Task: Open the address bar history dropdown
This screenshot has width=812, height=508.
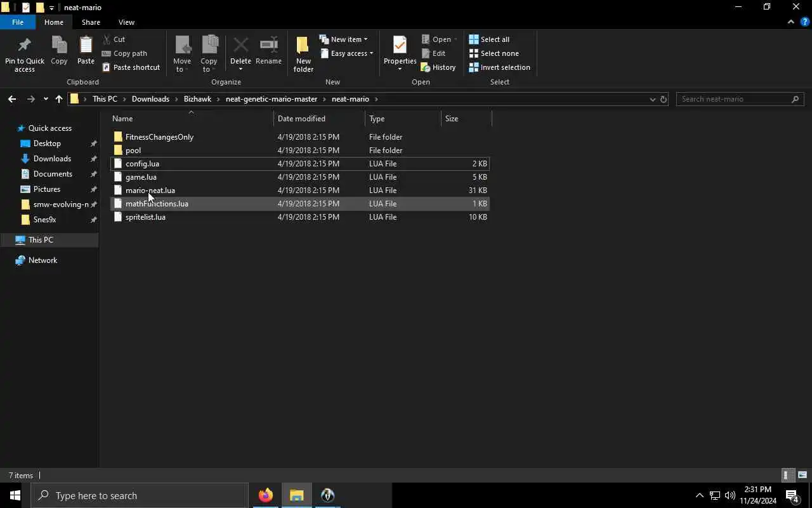Action: [x=652, y=99]
